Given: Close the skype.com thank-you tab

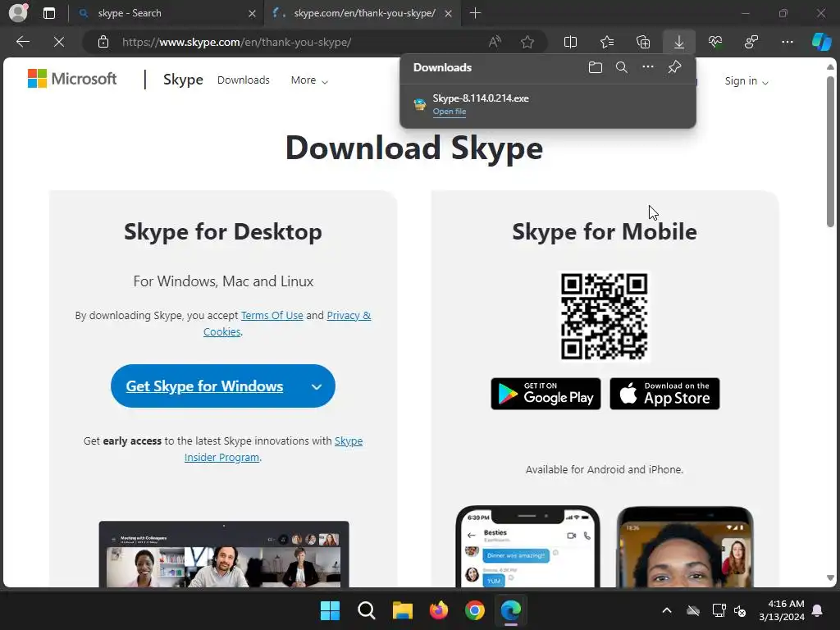Looking at the screenshot, I should point(449,13).
